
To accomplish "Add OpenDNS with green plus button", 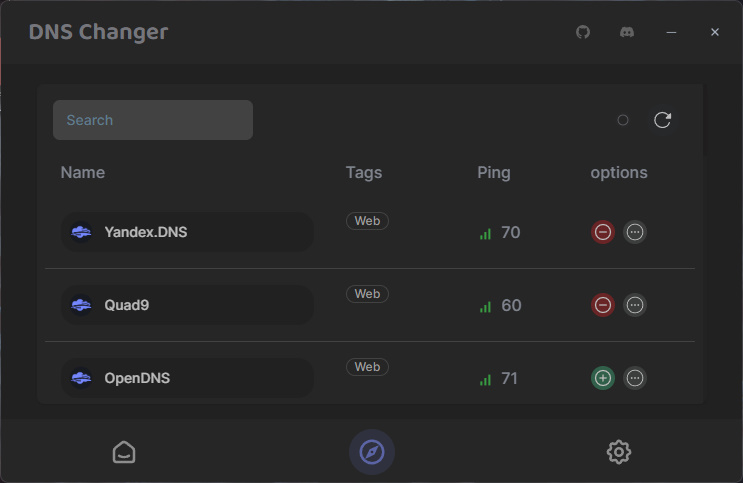I will point(603,378).
